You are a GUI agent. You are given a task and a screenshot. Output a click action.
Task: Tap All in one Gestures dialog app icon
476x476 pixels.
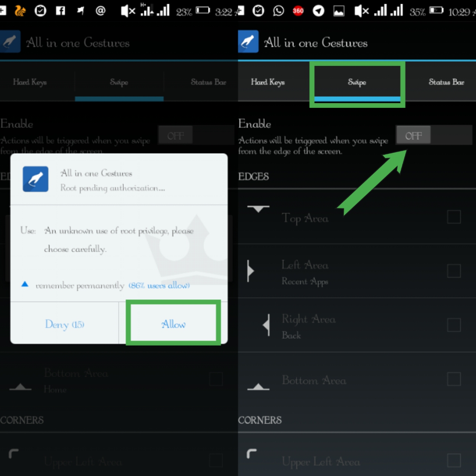(35, 179)
